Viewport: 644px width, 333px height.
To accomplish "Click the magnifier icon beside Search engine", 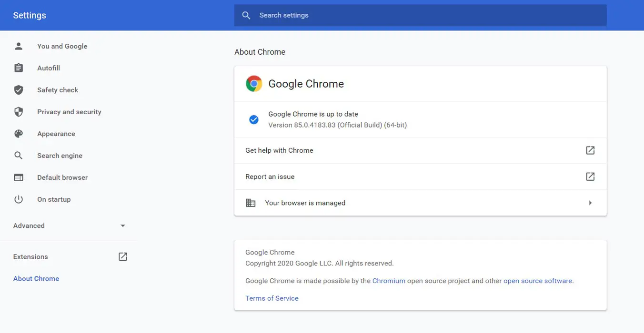I will 19,156.
